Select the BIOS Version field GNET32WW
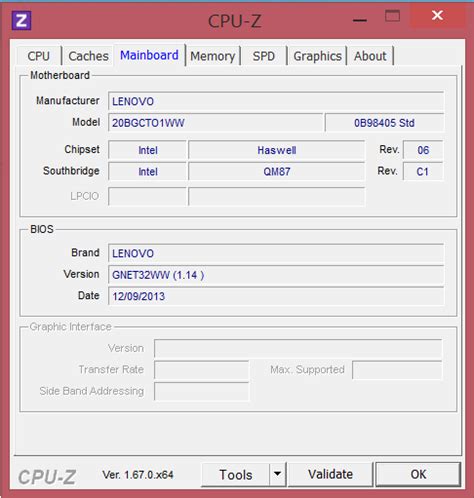This screenshot has height=498, width=474. pyautogui.click(x=276, y=275)
